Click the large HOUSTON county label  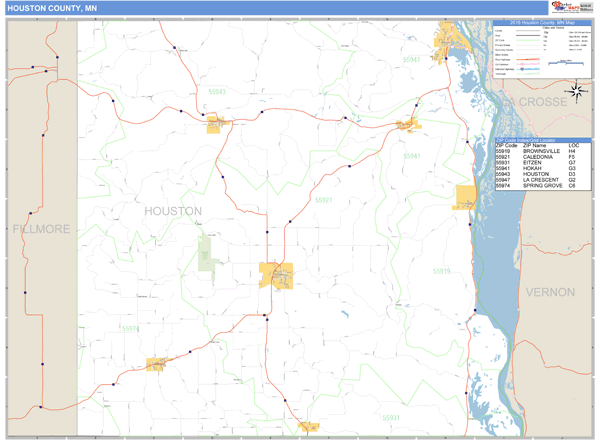click(x=172, y=211)
